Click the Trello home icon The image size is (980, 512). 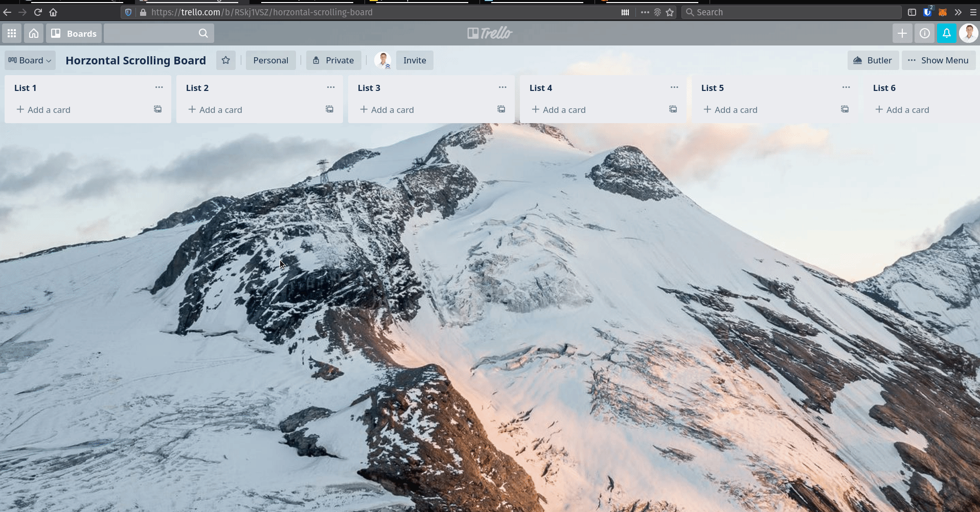tap(33, 33)
